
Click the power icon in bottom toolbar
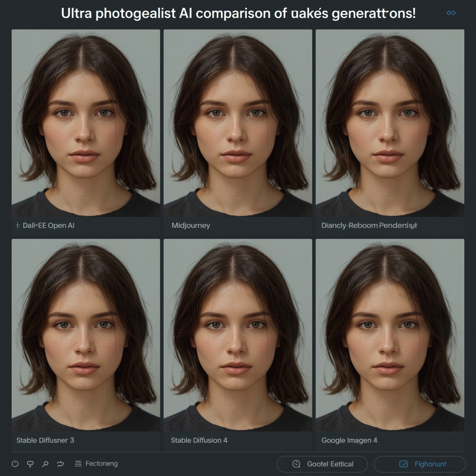[15, 464]
